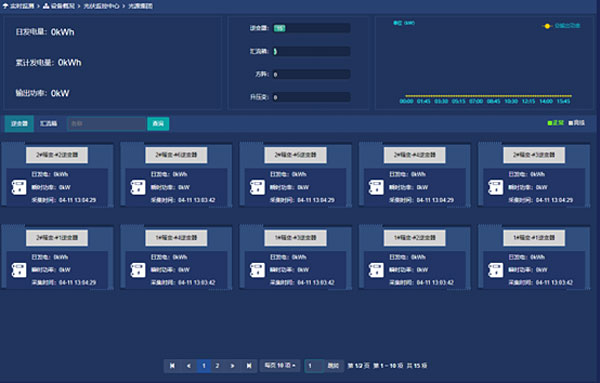Click the last breadcrumb item after 光伏监控中心

[140, 6]
